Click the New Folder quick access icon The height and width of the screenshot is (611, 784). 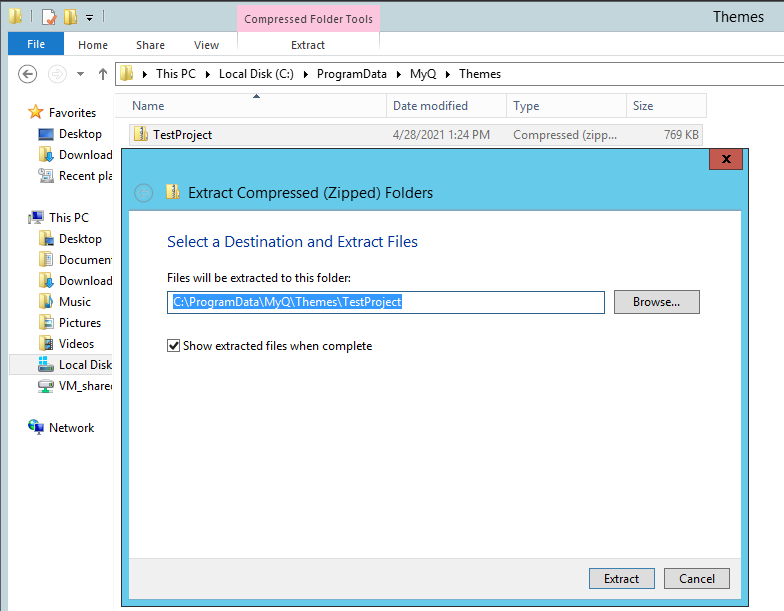[70, 17]
